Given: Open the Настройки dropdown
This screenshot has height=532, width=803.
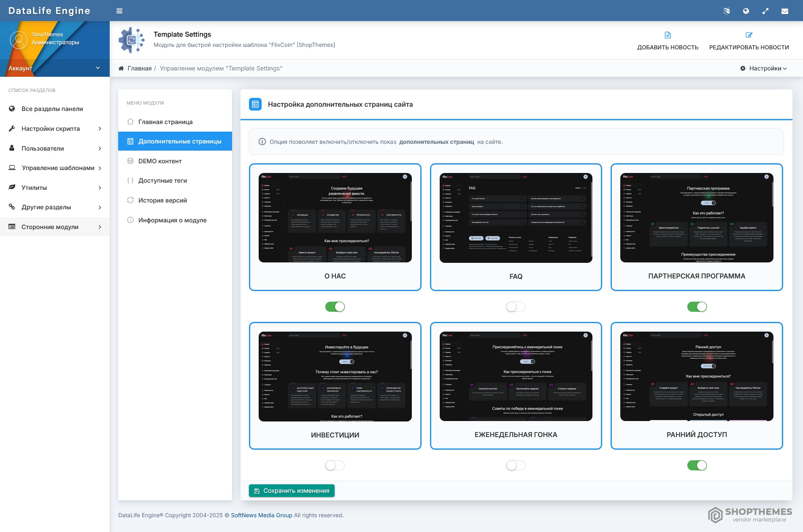Looking at the screenshot, I should coord(763,68).
